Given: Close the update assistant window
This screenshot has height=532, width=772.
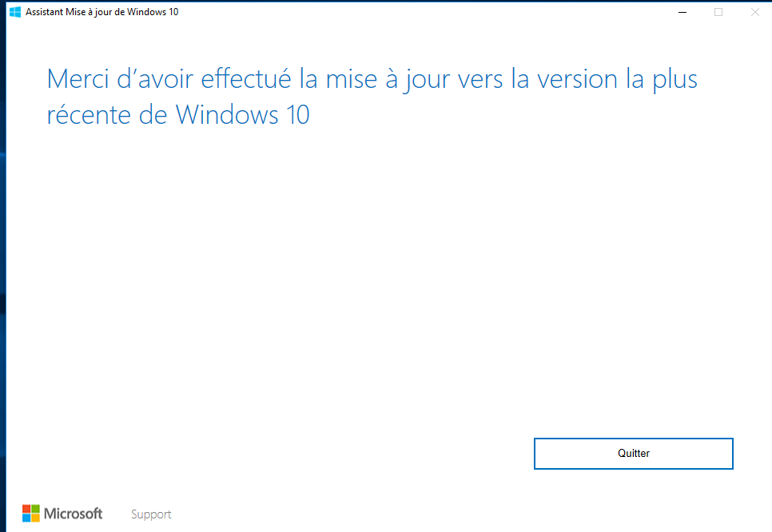Looking at the screenshot, I should (754, 12).
